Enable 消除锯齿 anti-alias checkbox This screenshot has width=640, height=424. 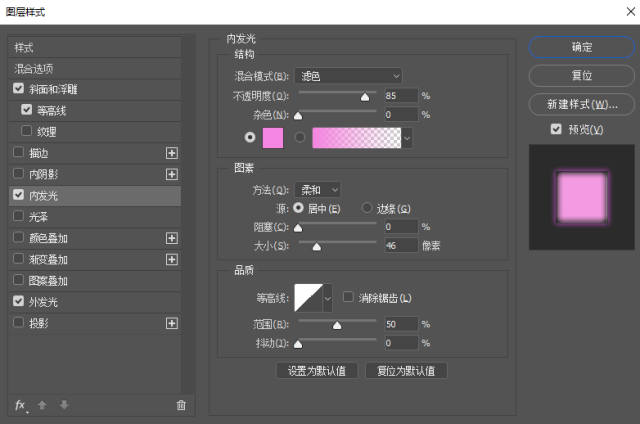(x=348, y=297)
